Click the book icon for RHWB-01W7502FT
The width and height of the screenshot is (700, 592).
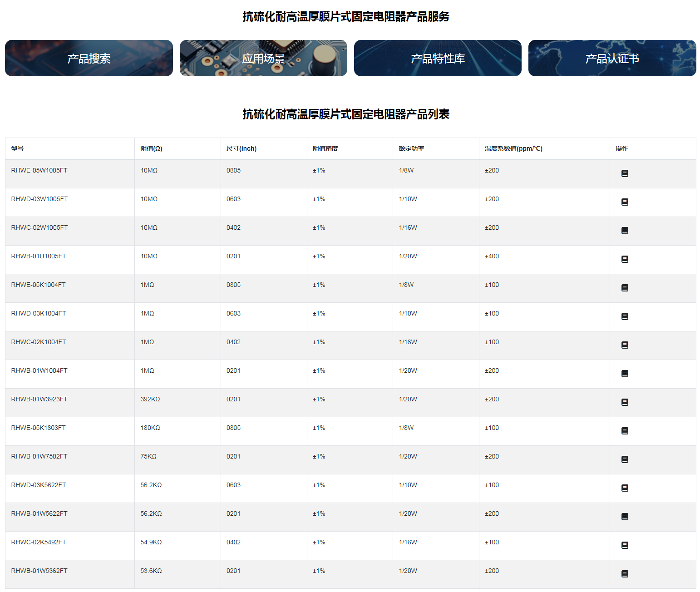[624, 459]
